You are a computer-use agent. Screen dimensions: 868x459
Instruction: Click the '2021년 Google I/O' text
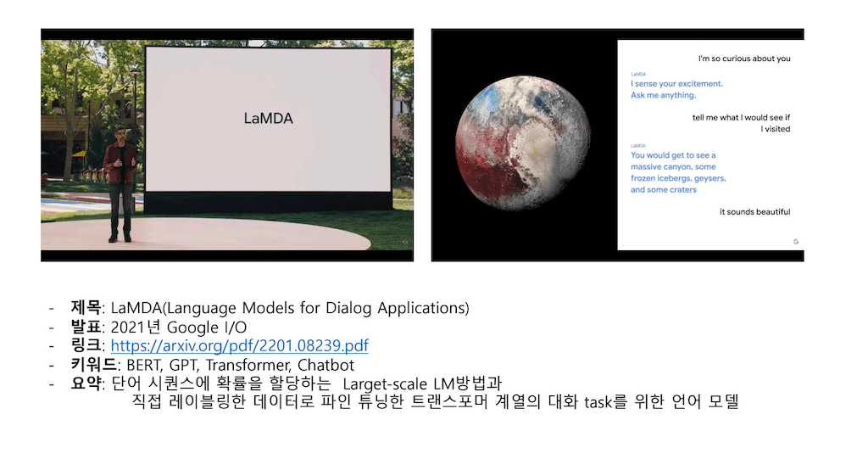pos(178,327)
